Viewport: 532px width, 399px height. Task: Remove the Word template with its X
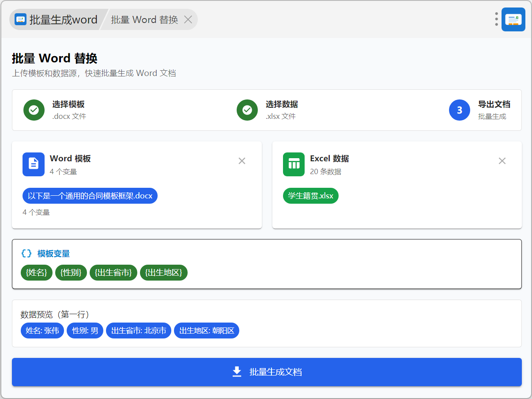coord(242,161)
